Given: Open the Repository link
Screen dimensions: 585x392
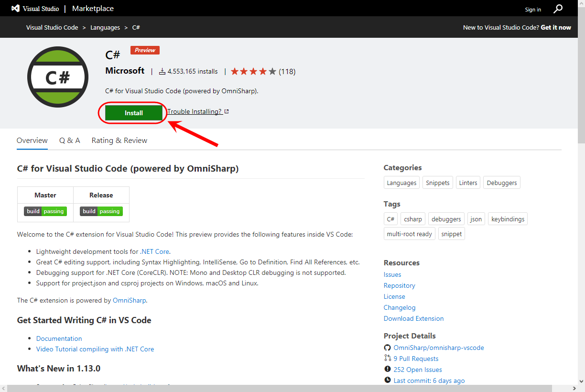Looking at the screenshot, I should pos(400,285).
